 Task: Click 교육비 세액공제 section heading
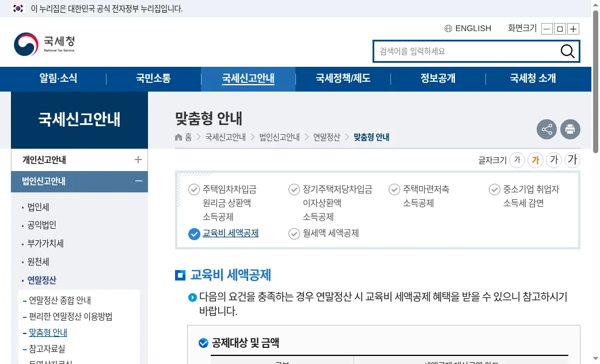pyautogui.click(x=231, y=275)
